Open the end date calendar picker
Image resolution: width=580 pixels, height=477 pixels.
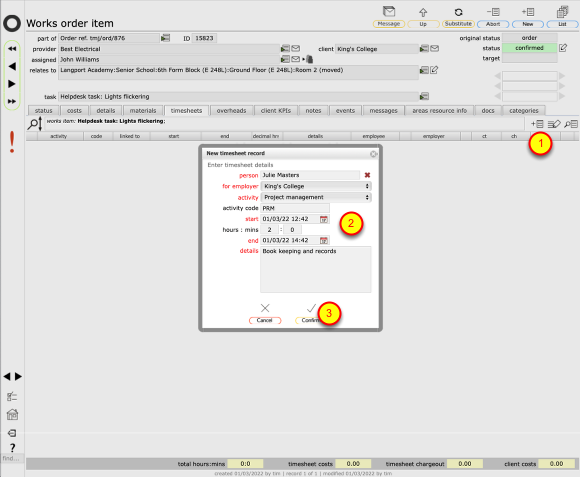click(324, 240)
